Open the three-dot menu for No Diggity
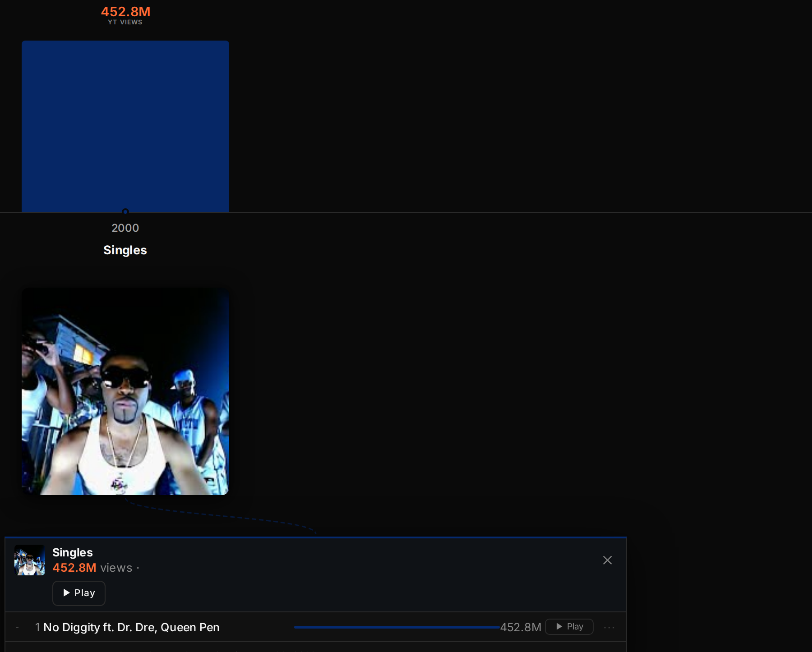The width and height of the screenshot is (812, 652). click(609, 627)
